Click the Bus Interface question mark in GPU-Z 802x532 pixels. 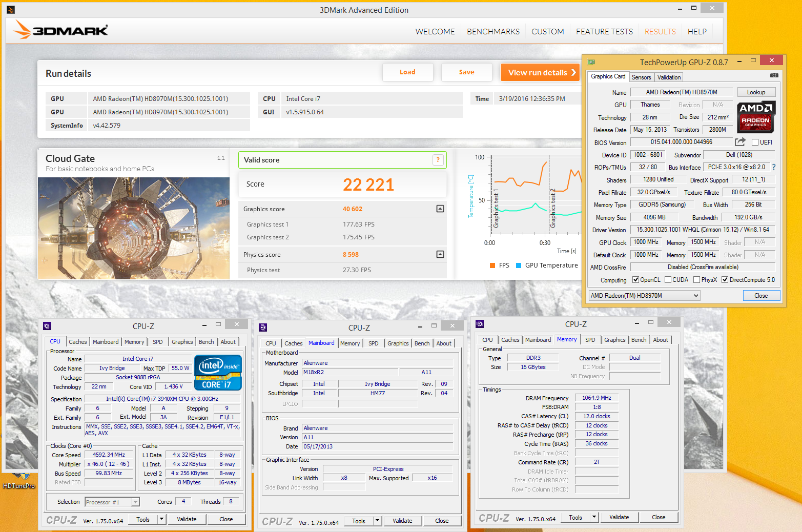click(x=773, y=167)
